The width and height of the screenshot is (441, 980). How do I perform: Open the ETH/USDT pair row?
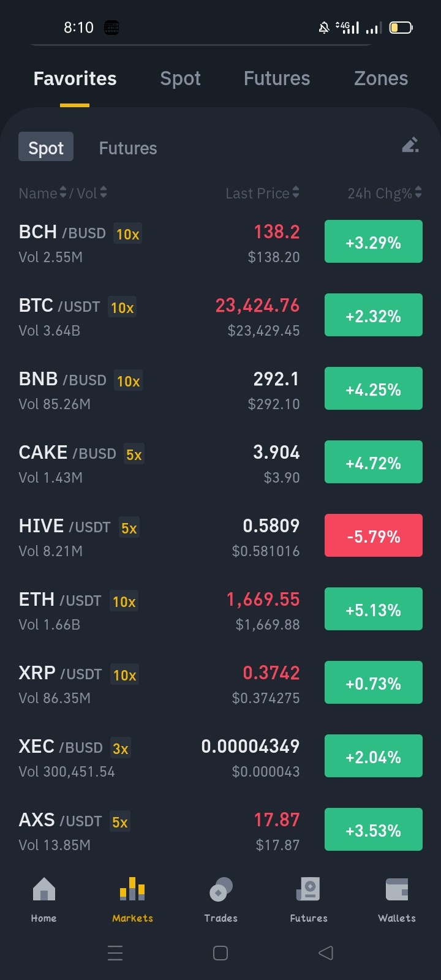pos(221,610)
